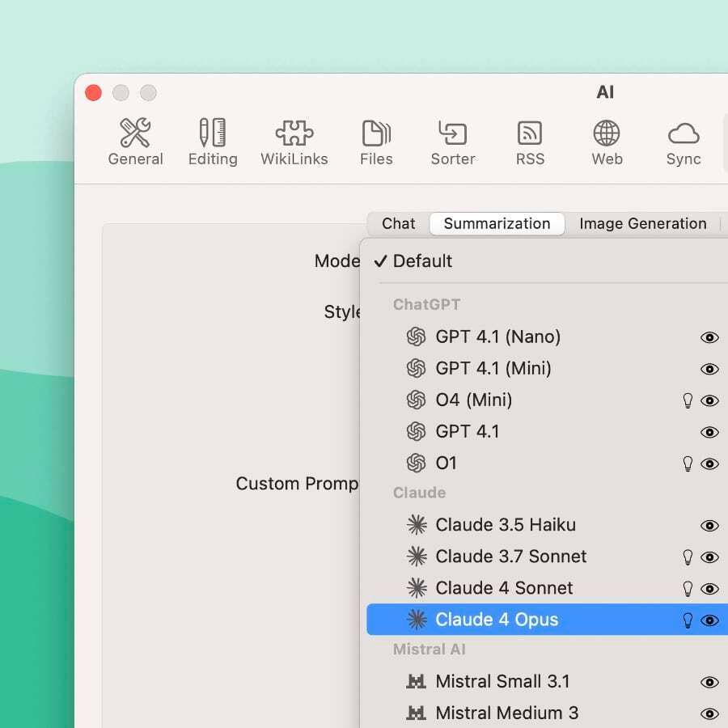This screenshot has height=728, width=728.
Task: Click the starburst logo on Claude 4 Opus
Action: 417,620
